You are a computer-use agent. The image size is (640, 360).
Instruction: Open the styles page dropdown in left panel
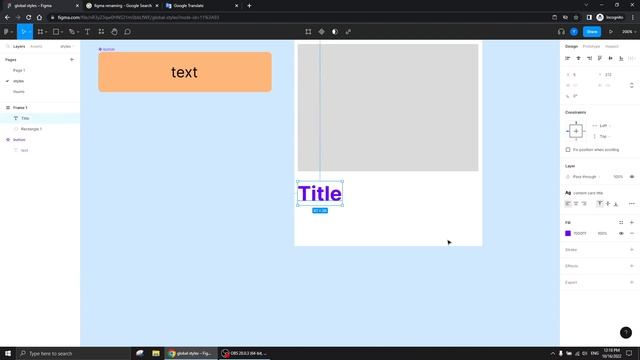click(67, 47)
